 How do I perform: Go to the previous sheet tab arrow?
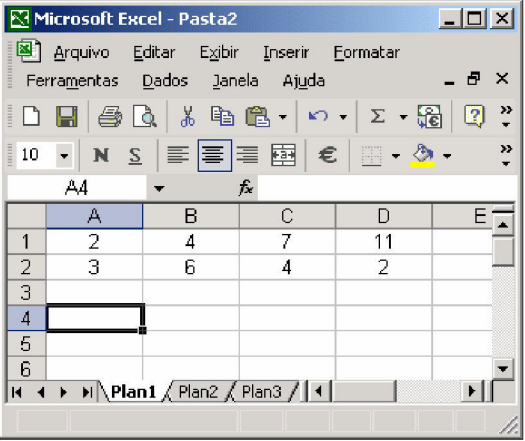coord(41,392)
